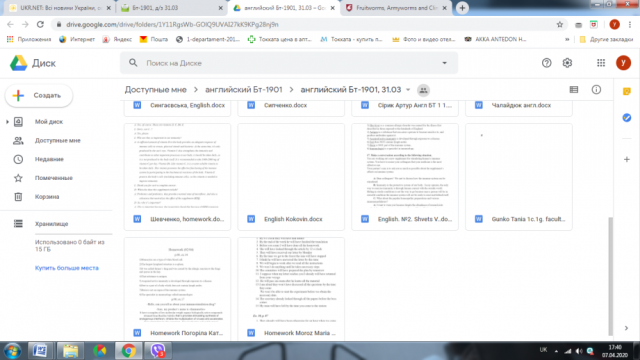Reload the page in Chrome

pos(40,24)
